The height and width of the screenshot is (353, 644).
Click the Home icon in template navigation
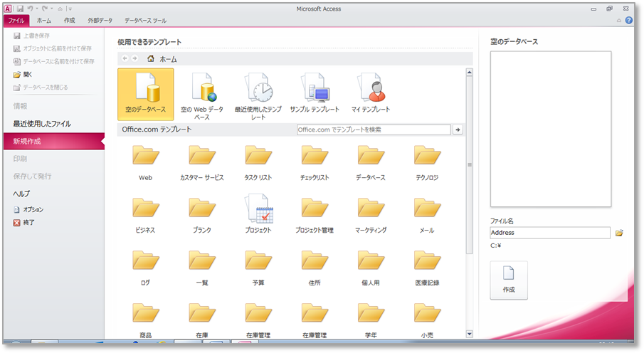(151, 59)
